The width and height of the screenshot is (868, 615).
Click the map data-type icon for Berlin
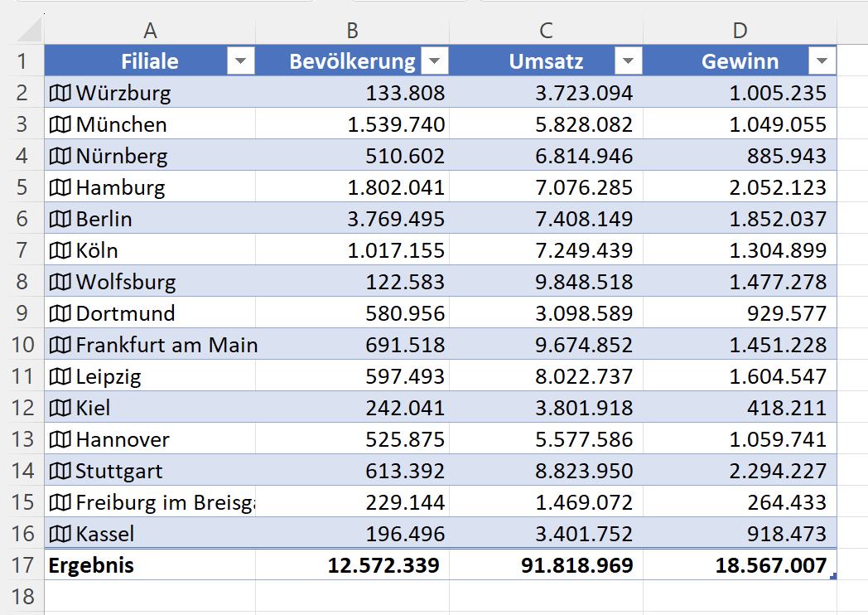pos(60,219)
